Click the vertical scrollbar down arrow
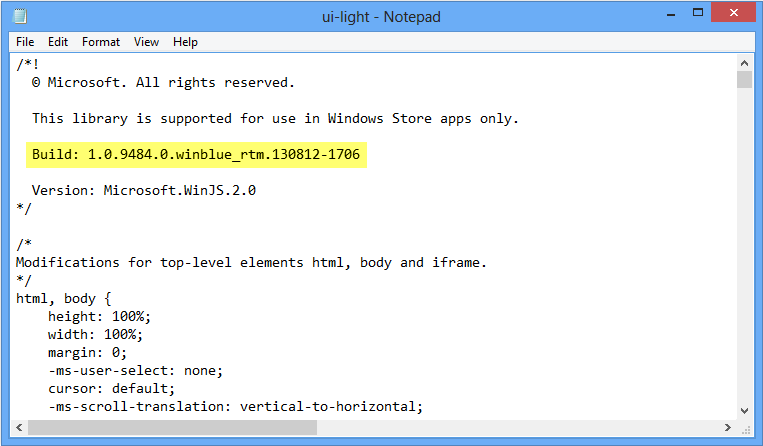 [x=745, y=411]
